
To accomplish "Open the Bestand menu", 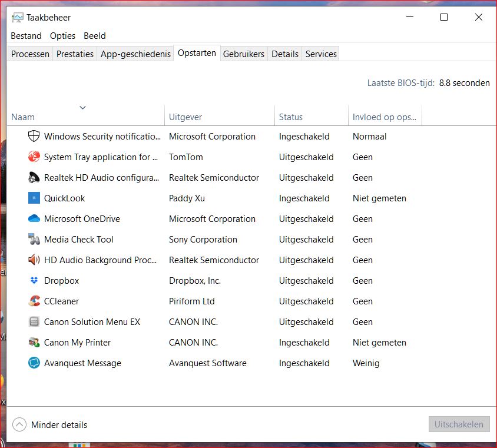I will coord(26,36).
